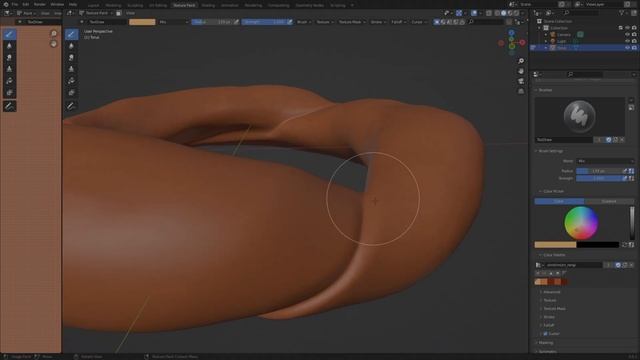Open the Stroke popover in tool header
This screenshot has height=360, width=640.
(x=378, y=22)
